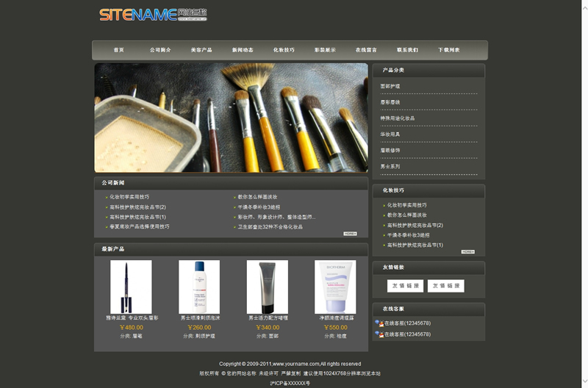The height and width of the screenshot is (388, 588).
Task: Open news article 春夏底妆产品选择使用技巧
Action: pyautogui.click(x=139, y=227)
